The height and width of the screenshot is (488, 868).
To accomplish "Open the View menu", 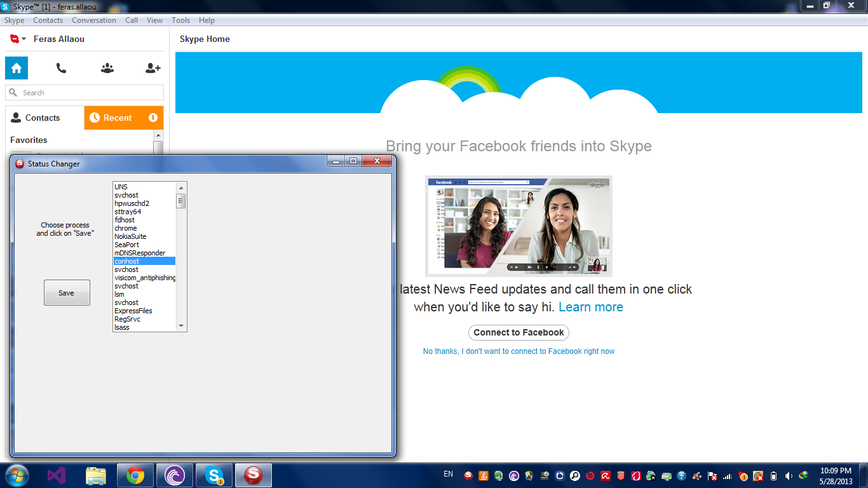I will click(155, 20).
